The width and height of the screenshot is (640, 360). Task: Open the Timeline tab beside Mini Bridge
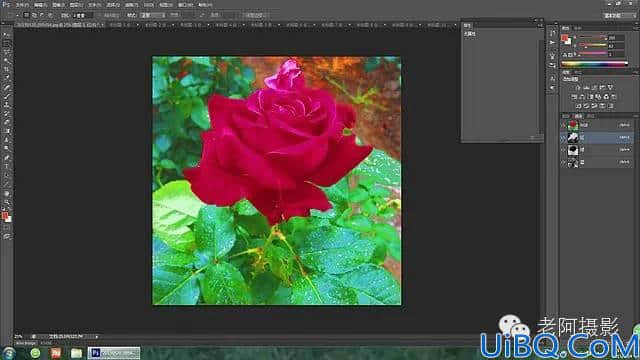46,343
